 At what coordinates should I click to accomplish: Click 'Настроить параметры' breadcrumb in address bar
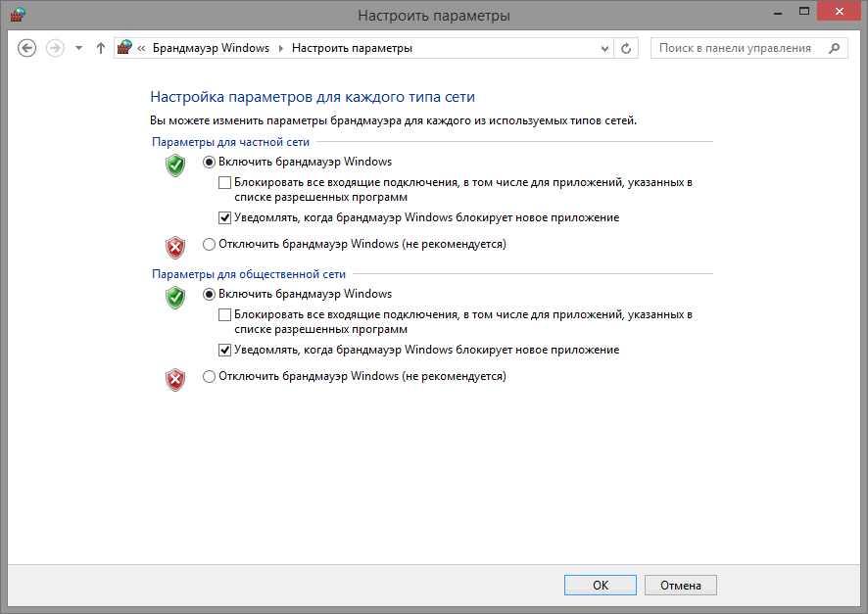pos(352,48)
